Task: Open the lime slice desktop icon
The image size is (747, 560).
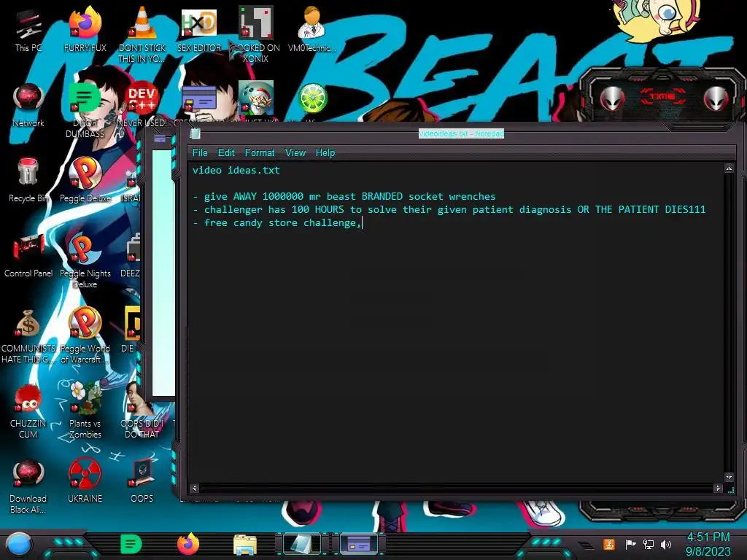Action: [x=312, y=98]
